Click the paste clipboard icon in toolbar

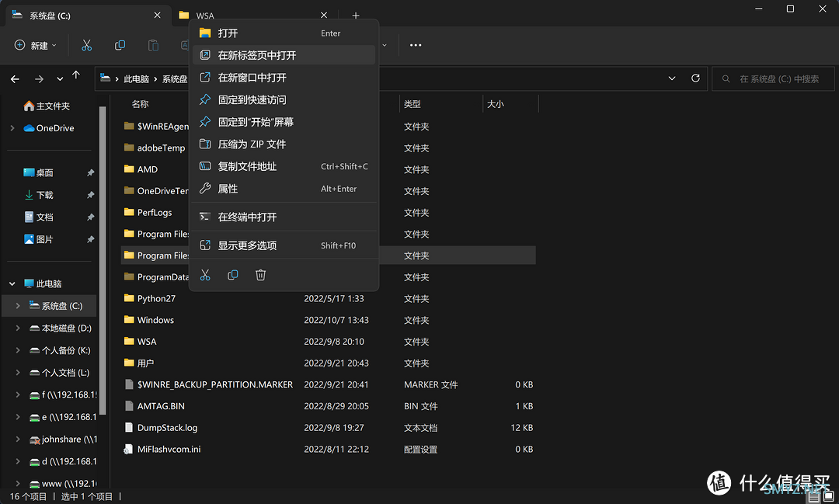pos(153,46)
